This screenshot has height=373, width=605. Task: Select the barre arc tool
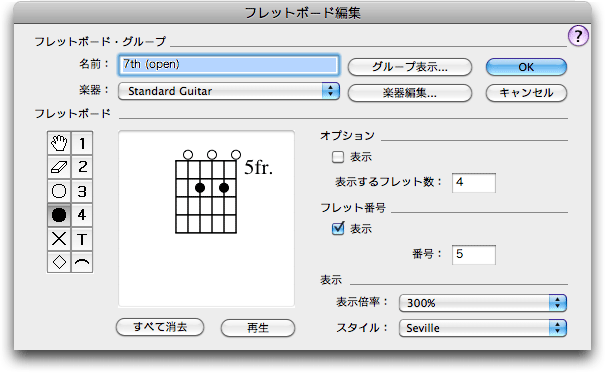[x=82, y=262]
